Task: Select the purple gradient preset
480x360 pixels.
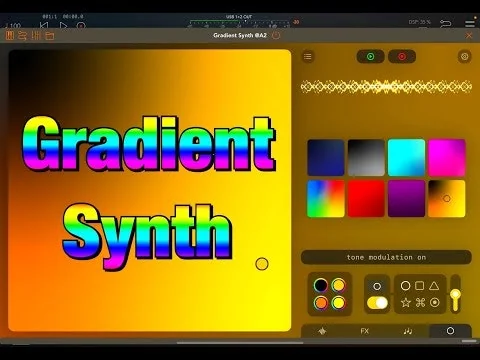Action: [406, 199]
